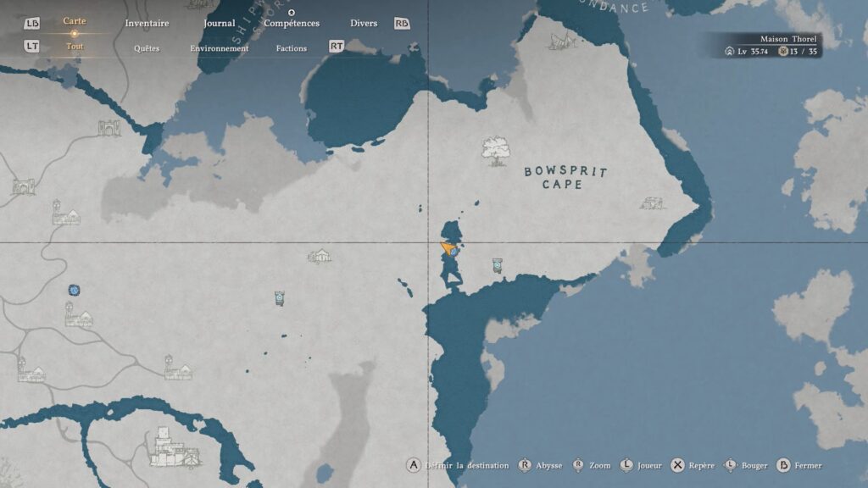Select the village icon below the blue circular marker
The height and width of the screenshot is (488, 868).
pos(79,315)
